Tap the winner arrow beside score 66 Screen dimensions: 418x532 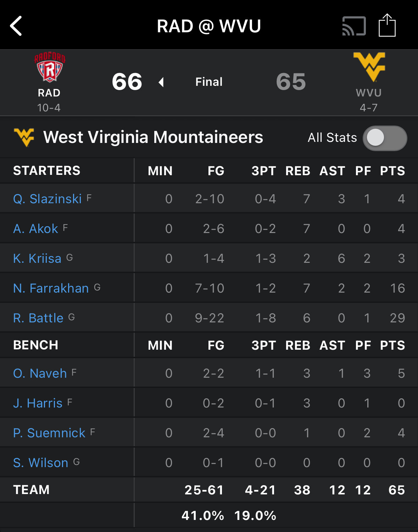(x=161, y=82)
